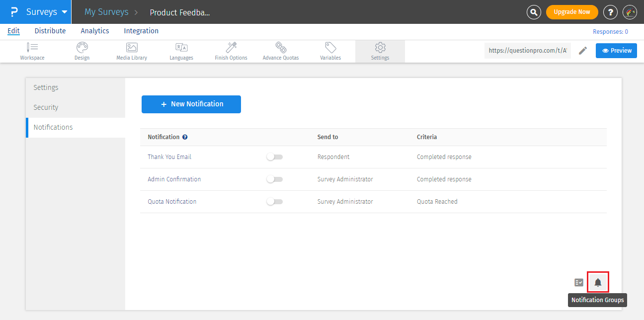Click the New Notification button
This screenshot has height=320, width=644.
coord(191,104)
